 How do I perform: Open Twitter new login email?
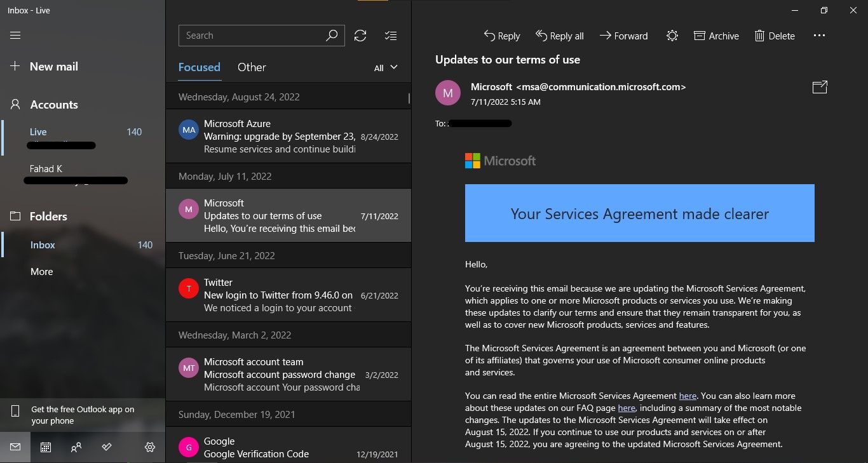[288, 295]
